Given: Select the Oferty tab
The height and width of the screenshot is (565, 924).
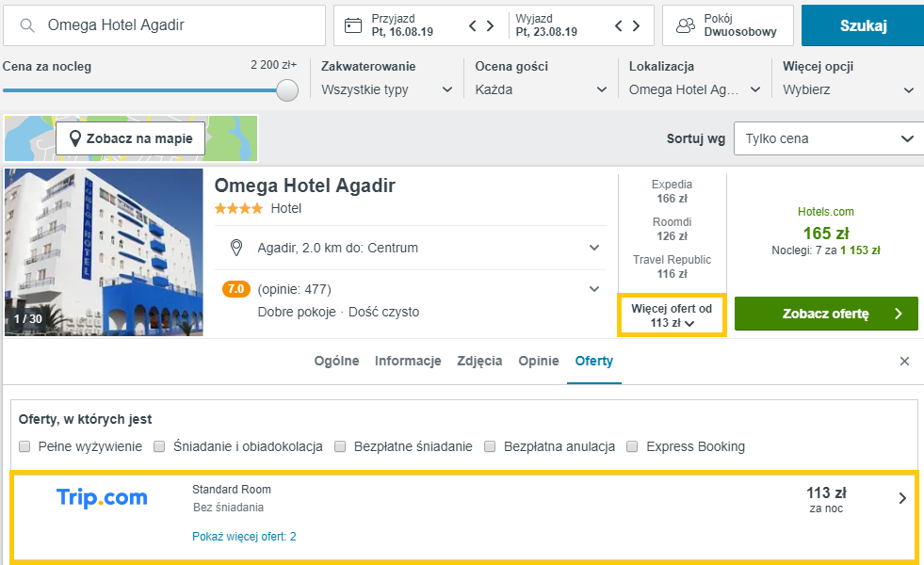Looking at the screenshot, I should click(x=594, y=362).
